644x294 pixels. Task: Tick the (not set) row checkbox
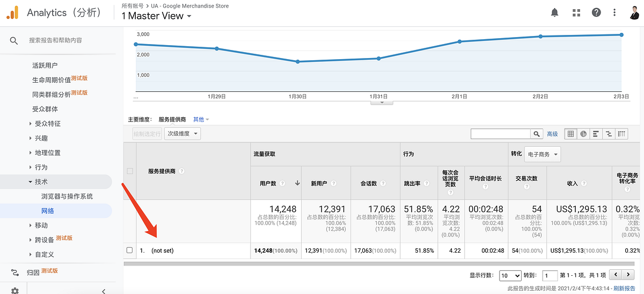pyautogui.click(x=129, y=250)
